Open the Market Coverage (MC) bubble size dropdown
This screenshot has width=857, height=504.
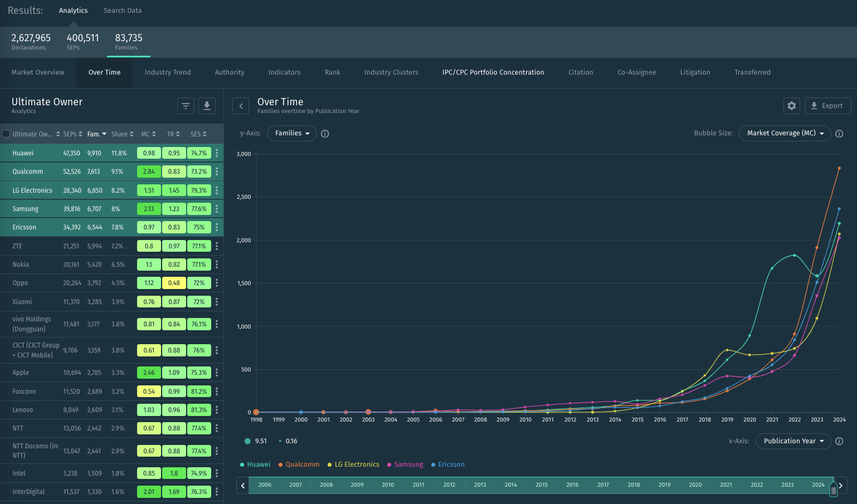coord(785,134)
